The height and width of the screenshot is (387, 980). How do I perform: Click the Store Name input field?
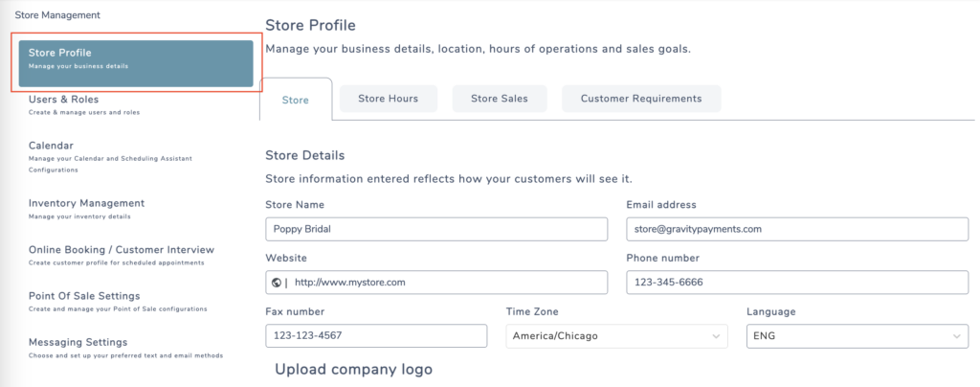436,229
